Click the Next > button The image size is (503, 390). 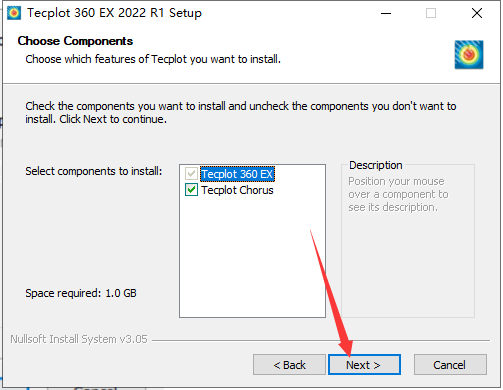click(364, 365)
